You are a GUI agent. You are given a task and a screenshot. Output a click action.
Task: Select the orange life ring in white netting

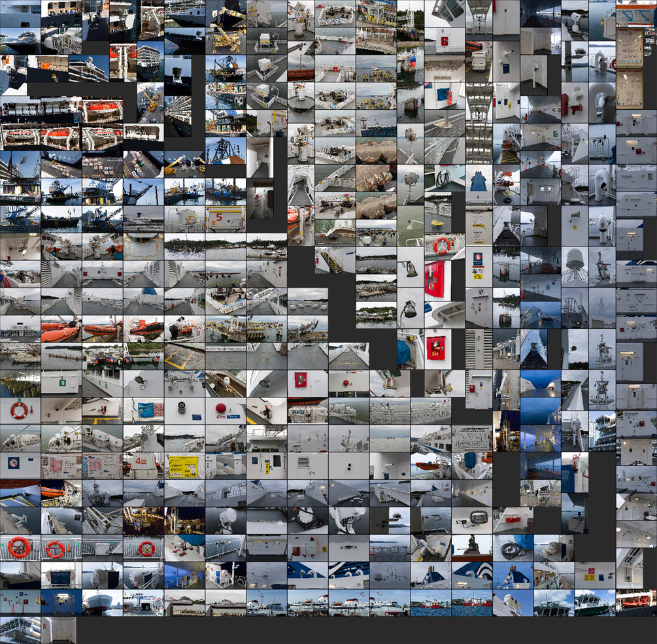[444, 246]
